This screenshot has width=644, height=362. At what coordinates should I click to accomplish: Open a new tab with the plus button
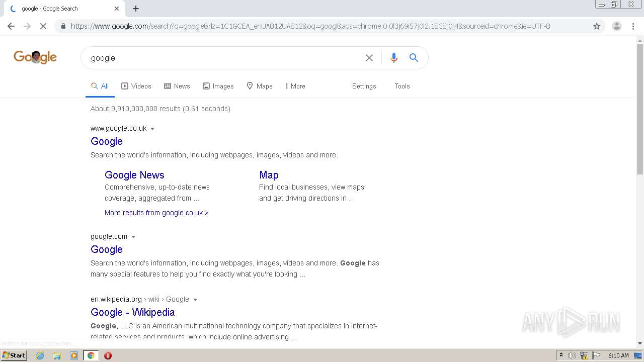click(136, 9)
